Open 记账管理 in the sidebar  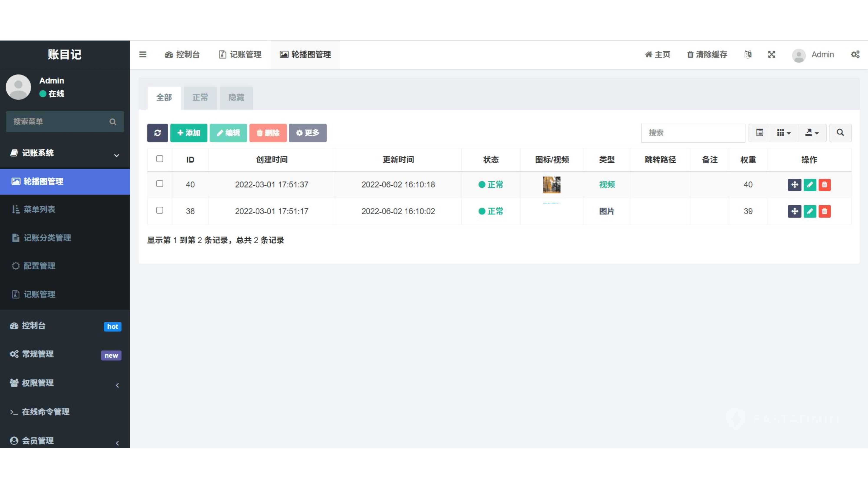click(65, 294)
